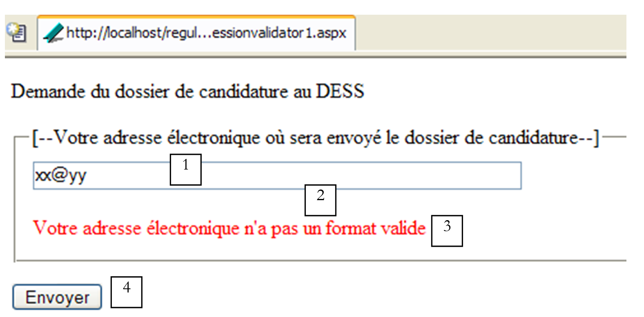Viewport: 644px width, 317px height.
Task: Click the numbered box labeled 4
Action: pyautogui.click(x=127, y=292)
